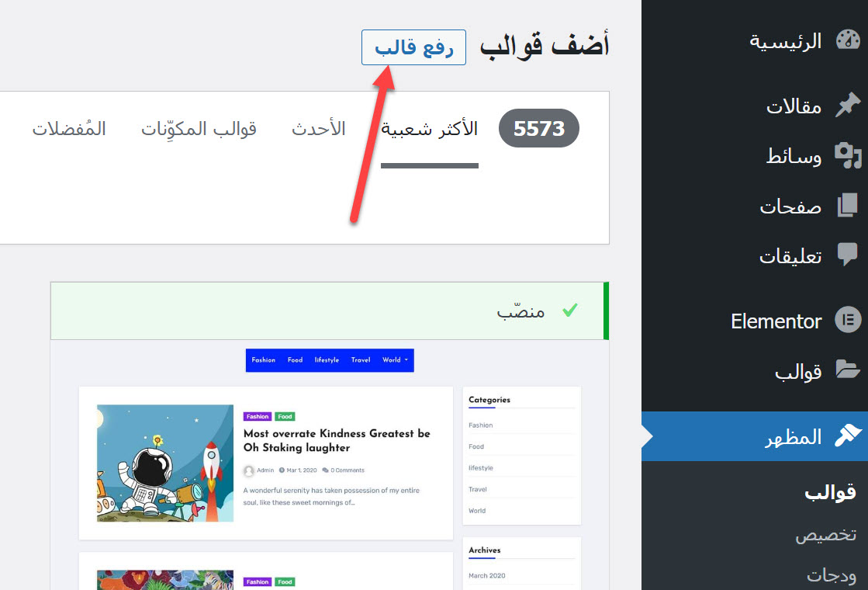The image size is (868, 590).
Task: Switch to the الأحدث tab
Action: pos(319,129)
